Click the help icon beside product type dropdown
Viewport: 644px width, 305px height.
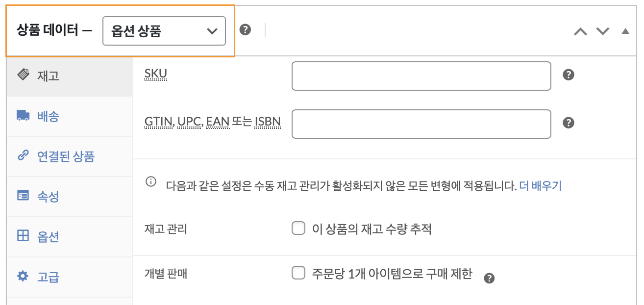pos(245,30)
